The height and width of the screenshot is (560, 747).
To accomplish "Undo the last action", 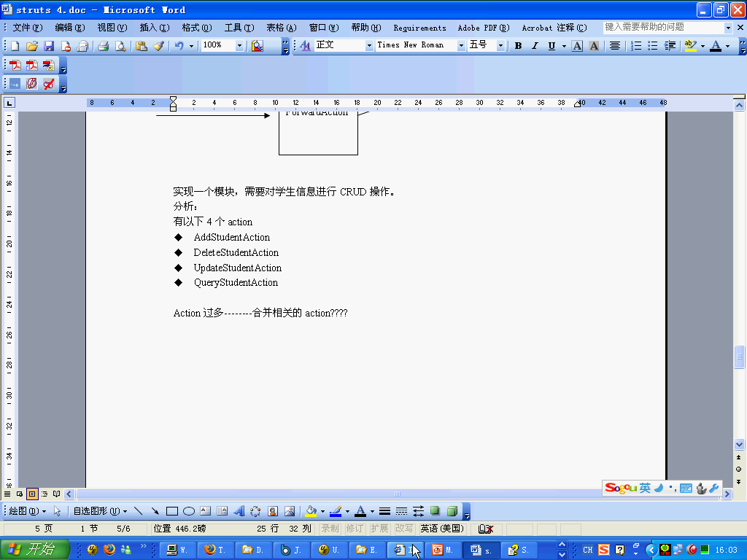I will [179, 46].
